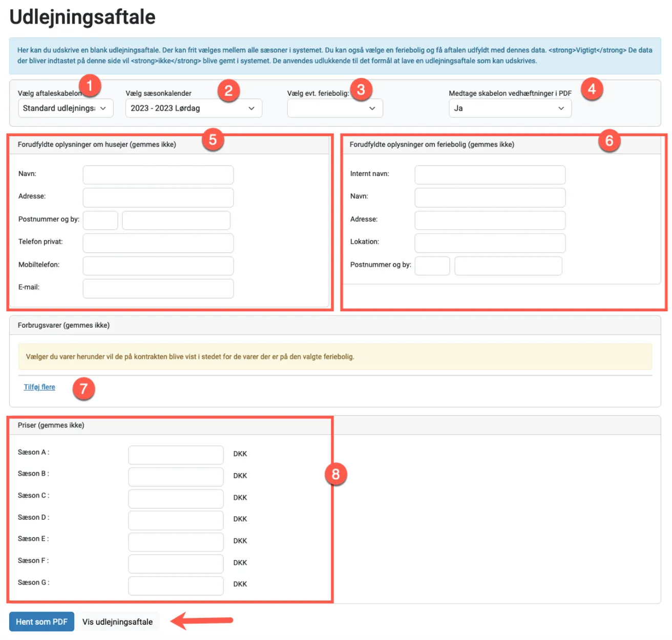Viewport: 672px width, 640px height.
Task: Select the Sæson G price field
Action: point(176,585)
